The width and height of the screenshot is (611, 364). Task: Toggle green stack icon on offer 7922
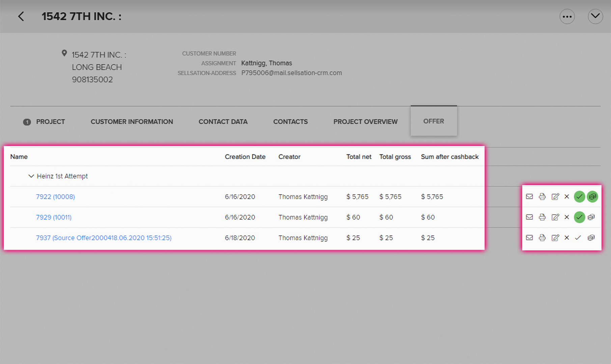click(x=592, y=196)
